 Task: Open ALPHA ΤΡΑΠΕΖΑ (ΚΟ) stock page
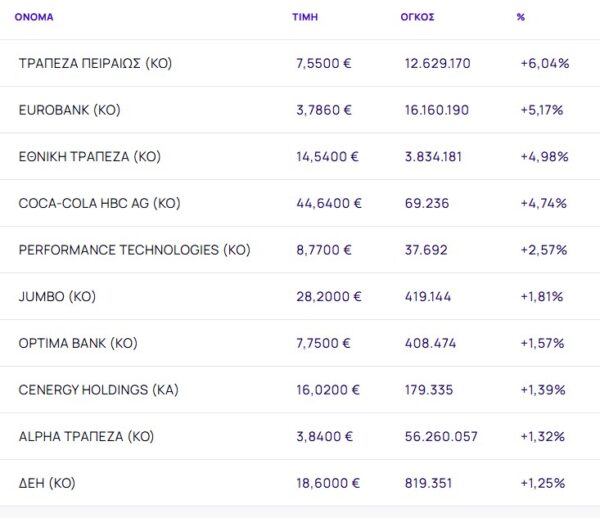tap(86, 437)
